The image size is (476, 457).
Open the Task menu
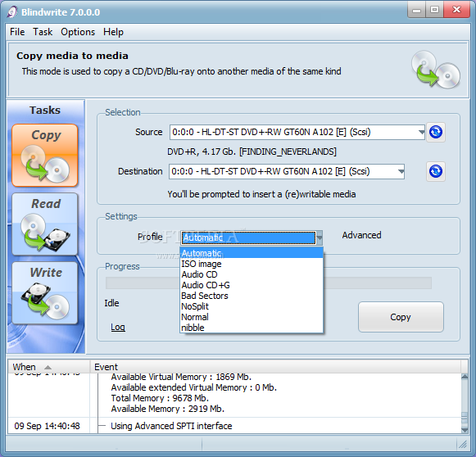[x=43, y=32]
